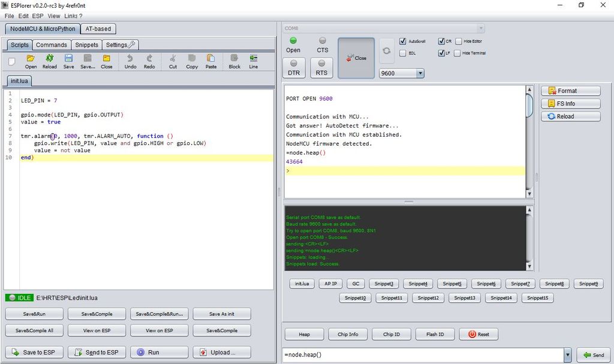Run the GC snippet button

tap(356, 284)
